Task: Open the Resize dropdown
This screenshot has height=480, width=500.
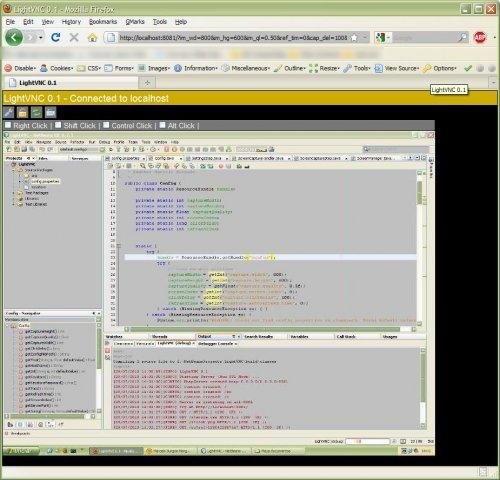Action: coord(324,68)
